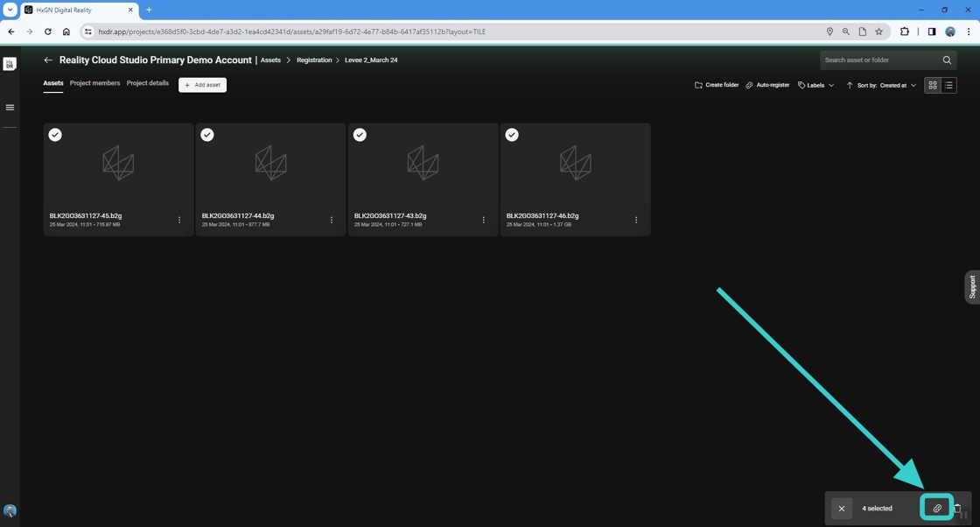Click Create folder
Viewport: 980px width, 527px height.
tap(717, 85)
